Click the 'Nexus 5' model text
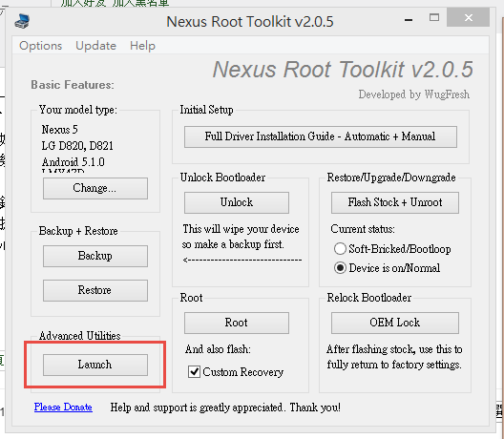504x439 pixels. 60,130
